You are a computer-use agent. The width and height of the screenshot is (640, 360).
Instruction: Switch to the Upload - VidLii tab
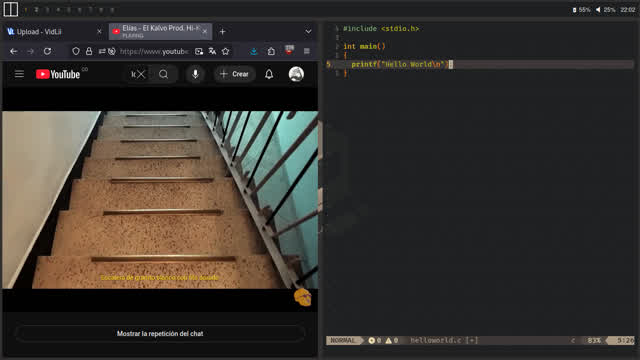click(39, 31)
